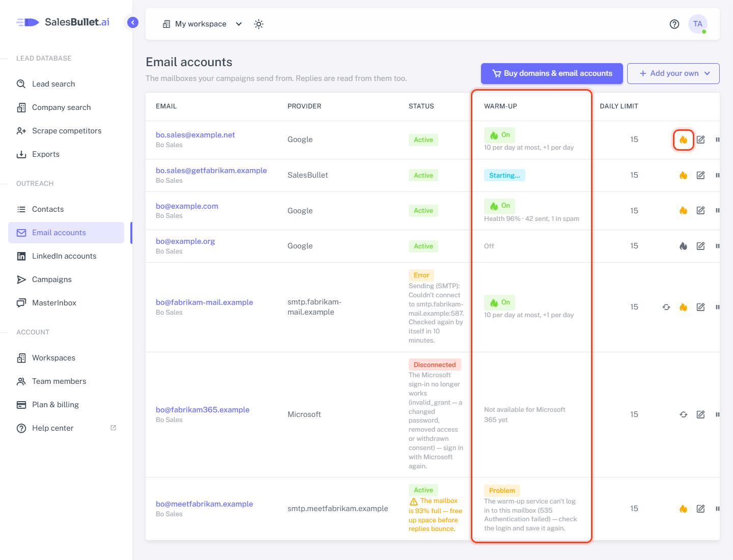Enable warm-up flame for bo@example.org
The image size is (733, 560).
tap(684, 246)
